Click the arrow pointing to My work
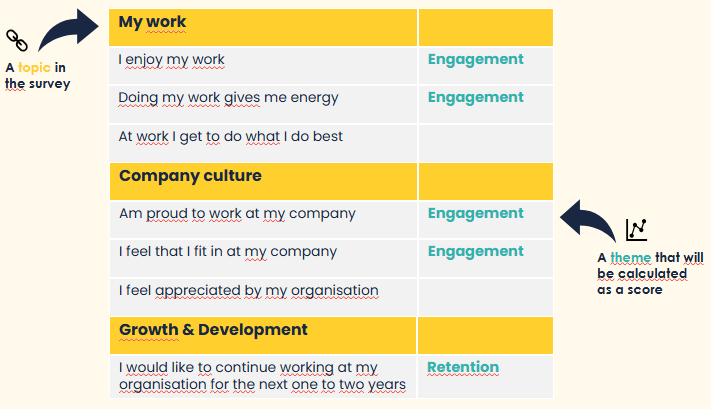The width and height of the screenshot is (711, 409). point(68,29)
